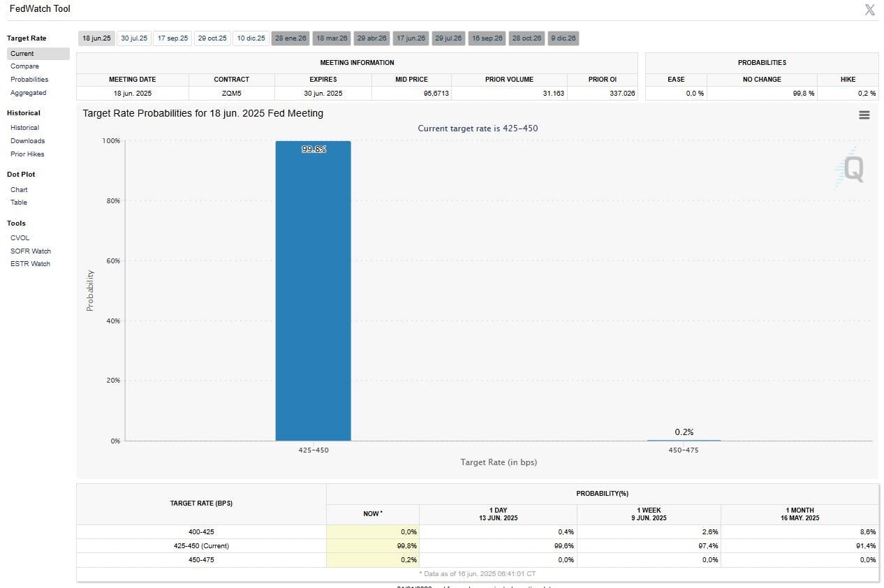Open the Probabilities view in sidebar
The image size is (884, 588).
point(29,80)
